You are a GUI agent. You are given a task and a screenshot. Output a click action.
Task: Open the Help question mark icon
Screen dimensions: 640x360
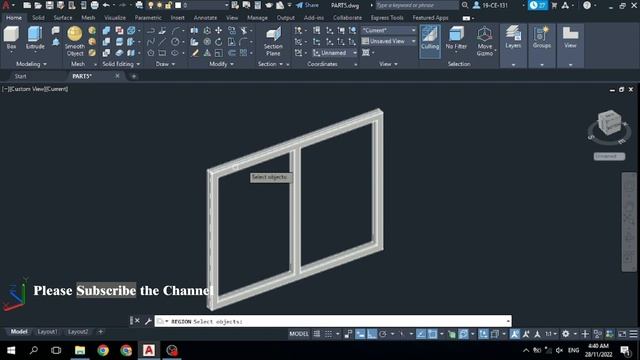point(587,5)
